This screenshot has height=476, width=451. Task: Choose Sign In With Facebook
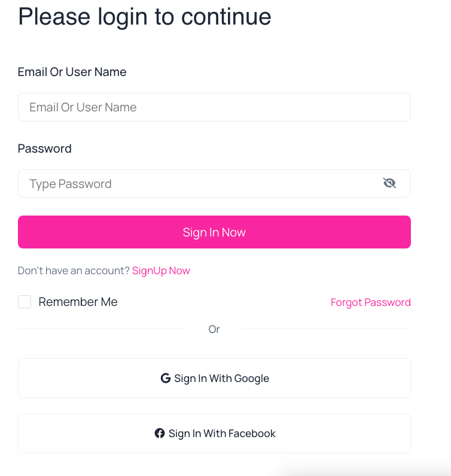point(214,433)
